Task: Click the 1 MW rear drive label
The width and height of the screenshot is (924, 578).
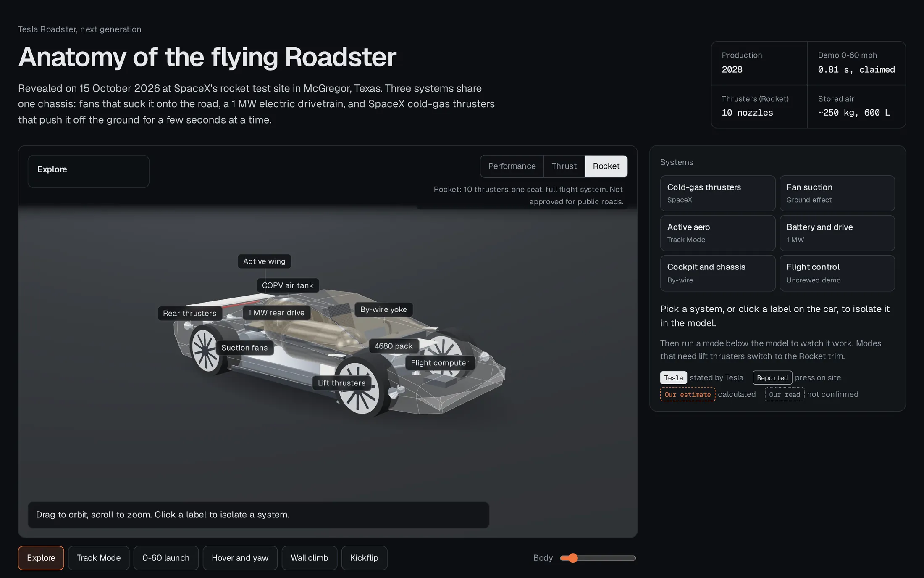Action: tap(276, 313)
